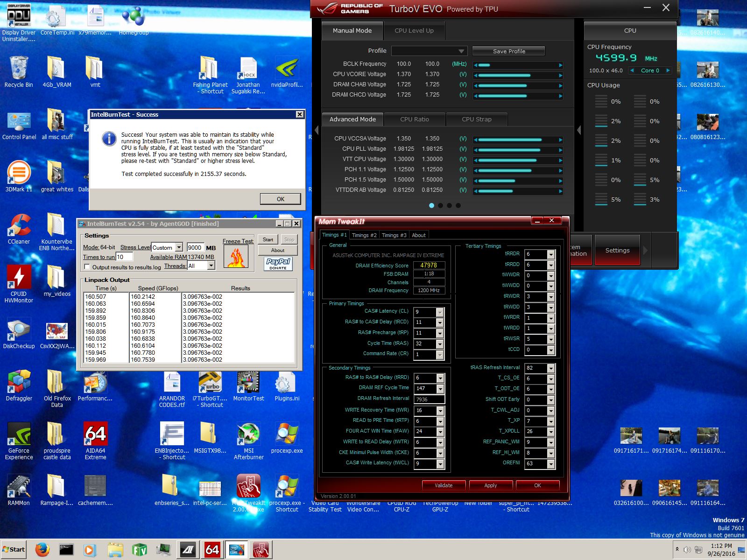The image size is (747, 560).
Task: Select next core with Core 0 right arrow
Action: pyautogui.click(x=668, y=70)
